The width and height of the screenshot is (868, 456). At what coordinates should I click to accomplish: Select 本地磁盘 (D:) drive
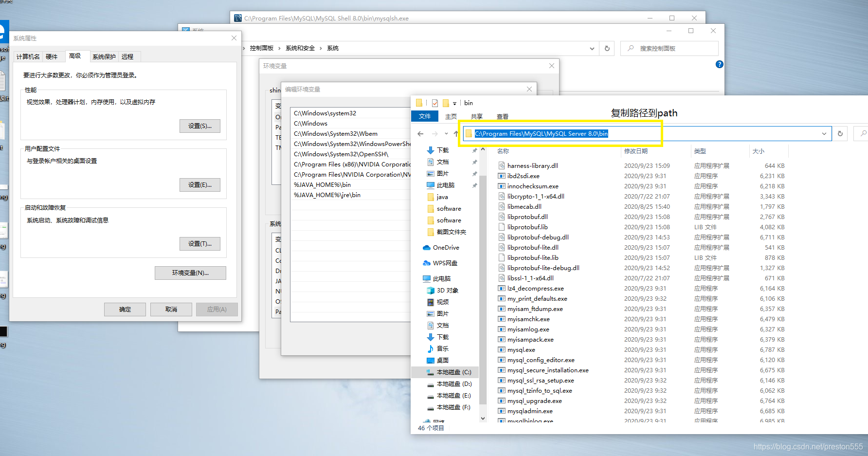[449, 384]
